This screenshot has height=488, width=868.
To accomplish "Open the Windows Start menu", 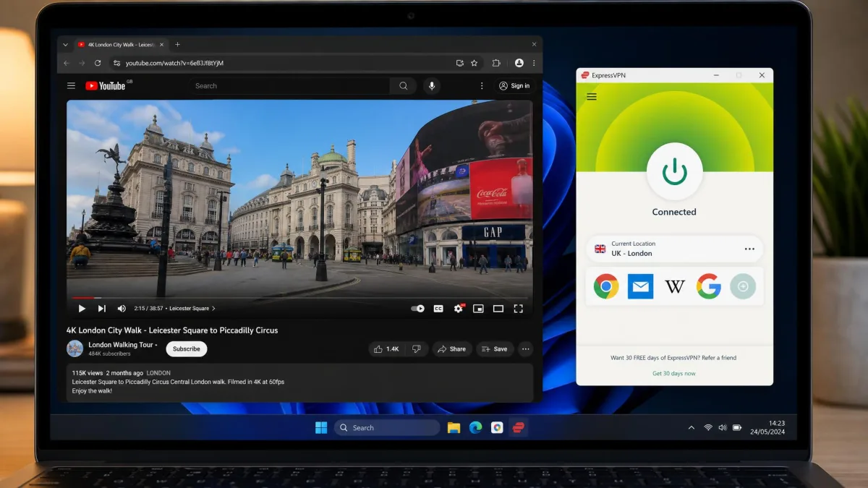I will (321, 428).
